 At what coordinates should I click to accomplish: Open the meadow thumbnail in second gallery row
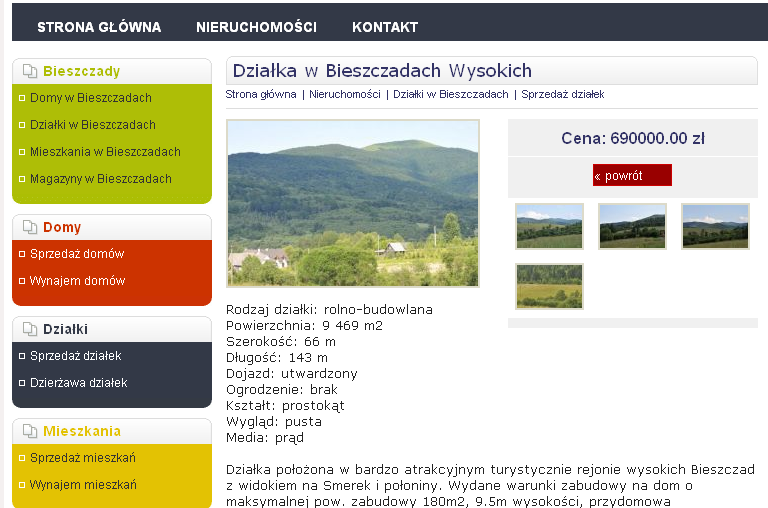(x=550, y=287)
